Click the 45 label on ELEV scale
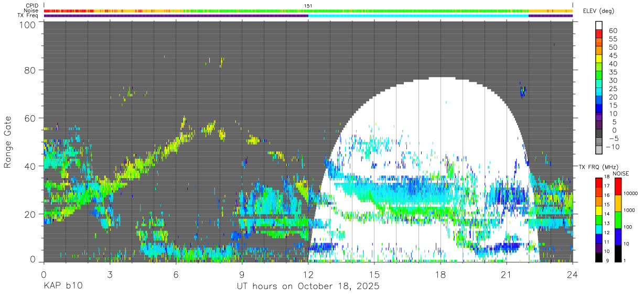The width and height of the screenshot is (644, 297). pyautogui.click(x=612, y=56)
